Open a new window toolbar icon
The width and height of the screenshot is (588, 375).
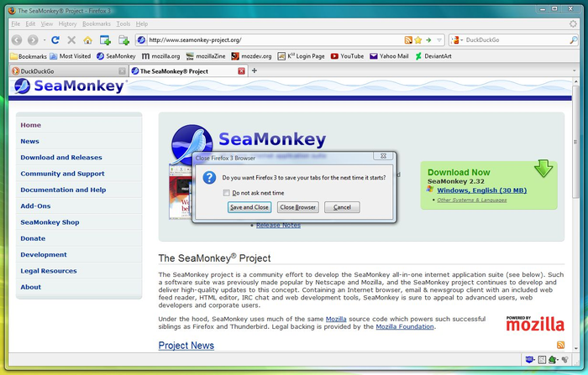coord(105,39)
